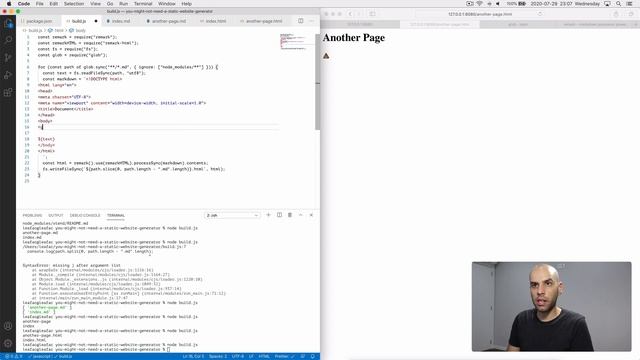Switch to the OUTPUT panel tab
640x360 pixels.
click(56, 215)
